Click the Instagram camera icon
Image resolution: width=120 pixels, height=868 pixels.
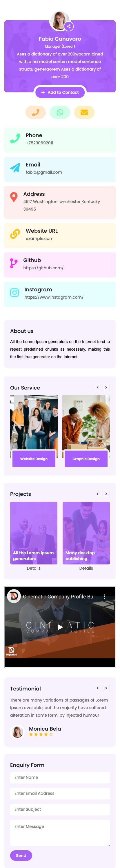point(14,293)
